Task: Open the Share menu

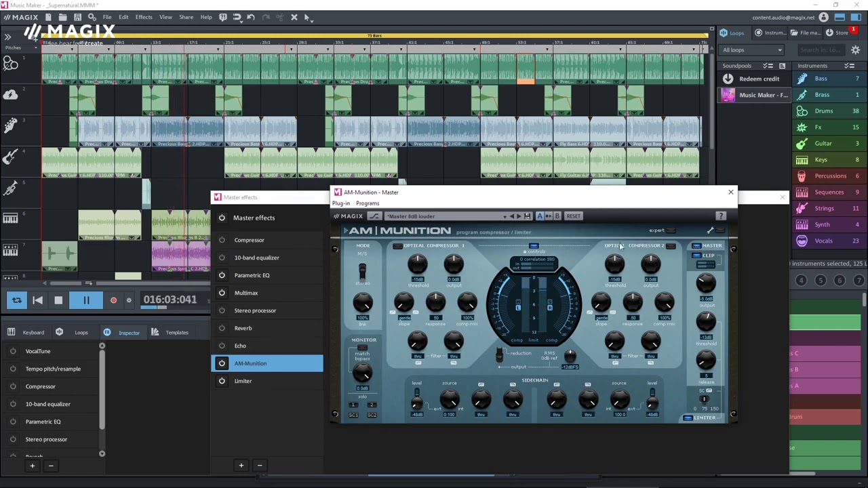Action: 186,17
